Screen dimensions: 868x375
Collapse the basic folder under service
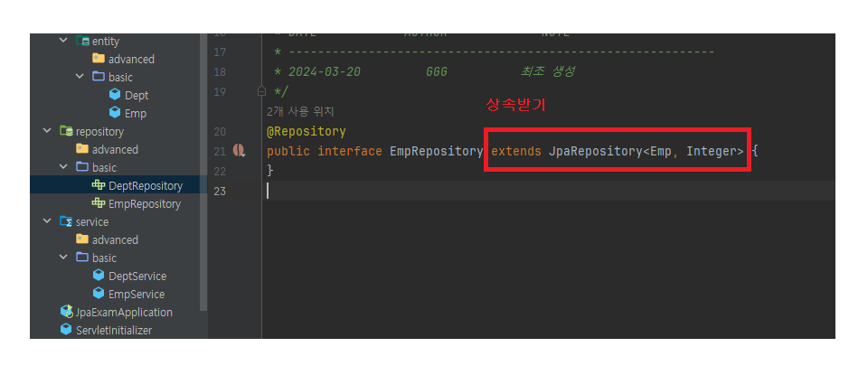(64, 258)
